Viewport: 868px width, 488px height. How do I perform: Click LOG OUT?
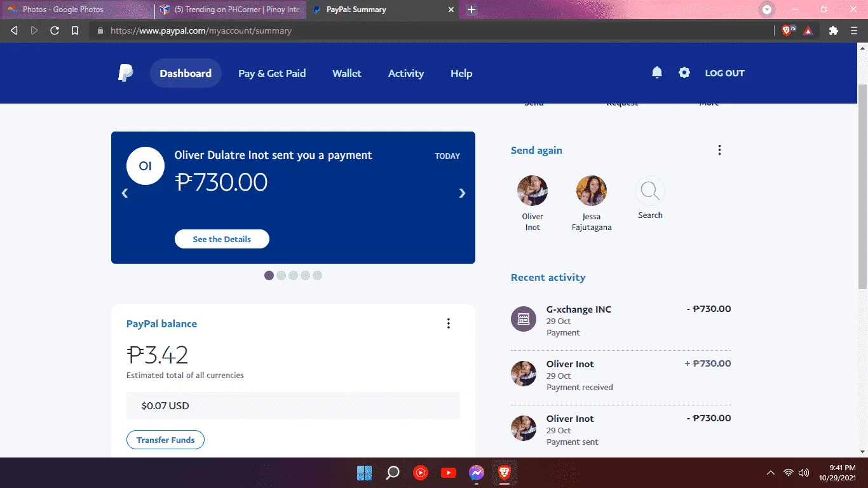[725, 73]
